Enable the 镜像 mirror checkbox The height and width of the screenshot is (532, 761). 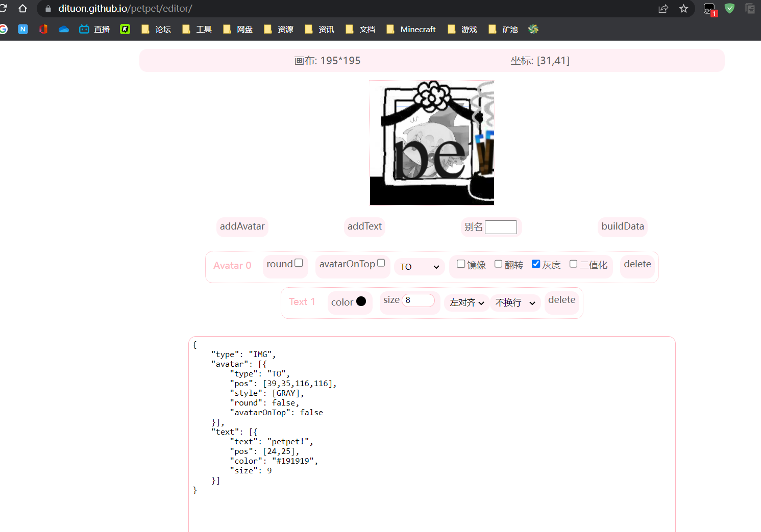[461, 264]
